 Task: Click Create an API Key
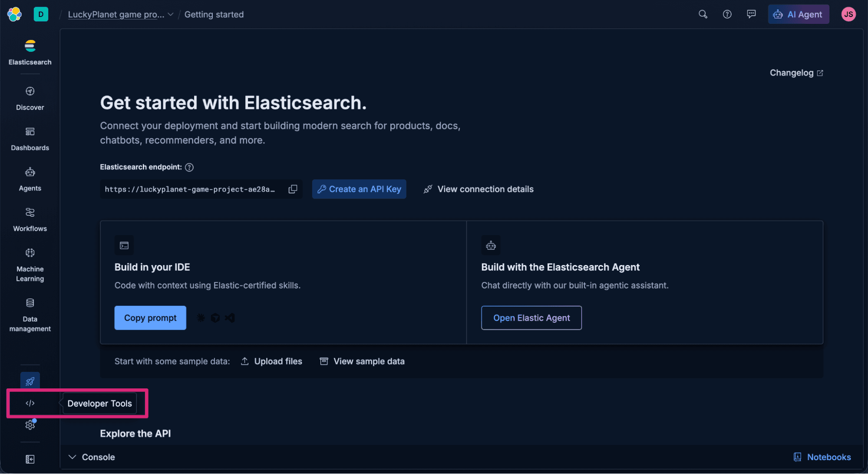(359, 189)
